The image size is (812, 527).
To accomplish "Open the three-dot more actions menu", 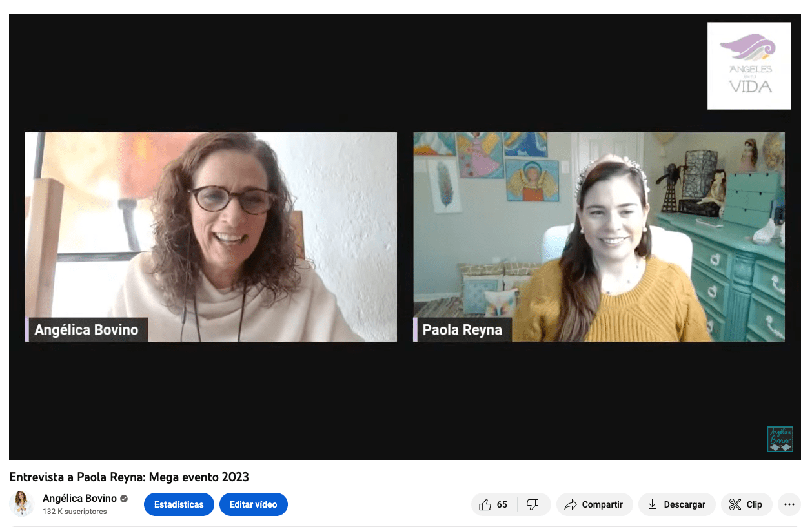I will (x=789, y=504).
